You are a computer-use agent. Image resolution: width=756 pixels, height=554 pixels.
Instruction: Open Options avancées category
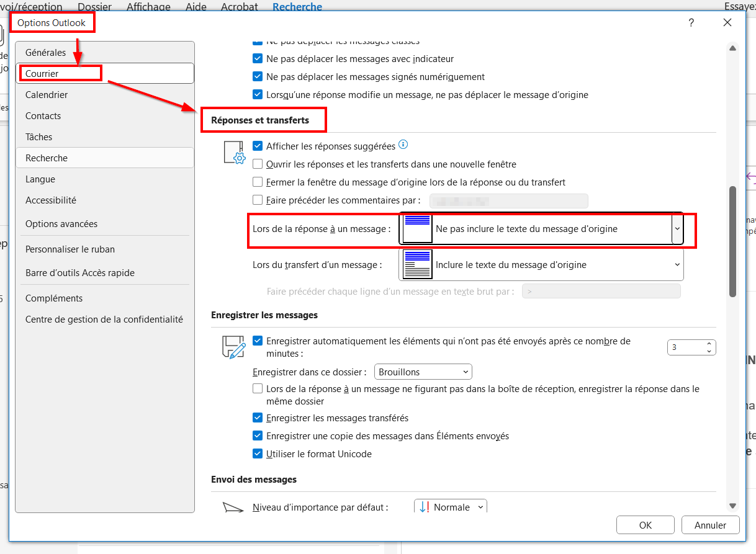tap(105, 224)
